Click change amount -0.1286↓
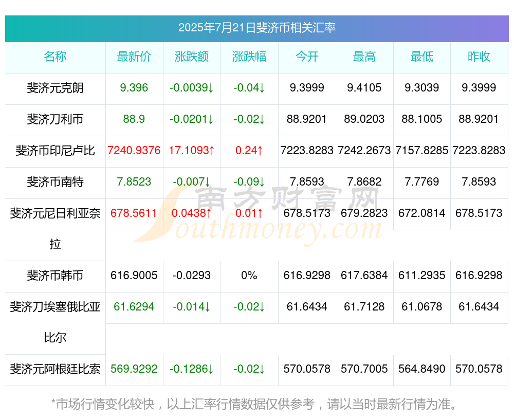This screenshot has width=514, height=420. click(x=192, y=369)
